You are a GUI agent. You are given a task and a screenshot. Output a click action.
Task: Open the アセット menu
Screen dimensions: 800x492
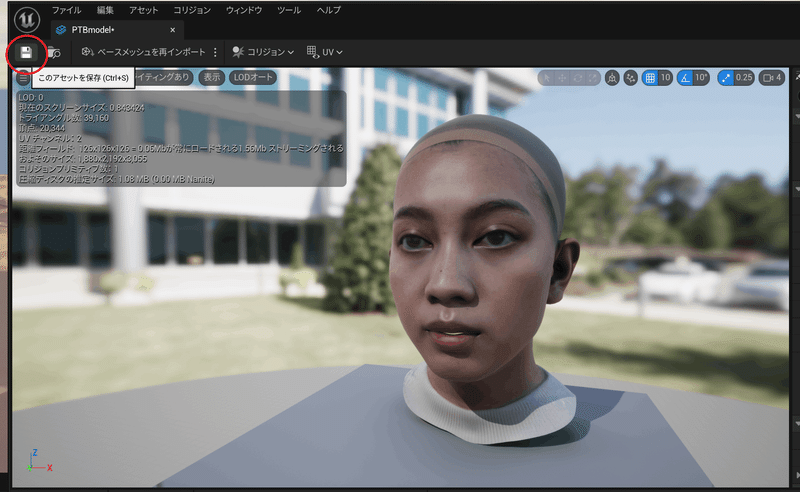[x=144, y=10]
